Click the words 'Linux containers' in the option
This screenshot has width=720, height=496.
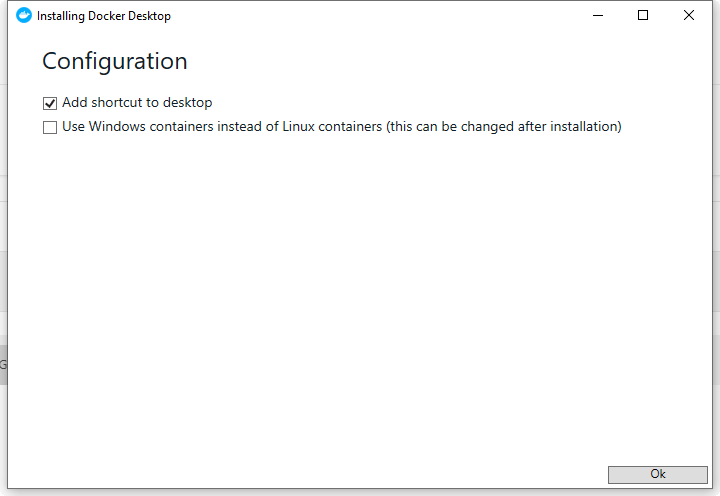point(333,127)
